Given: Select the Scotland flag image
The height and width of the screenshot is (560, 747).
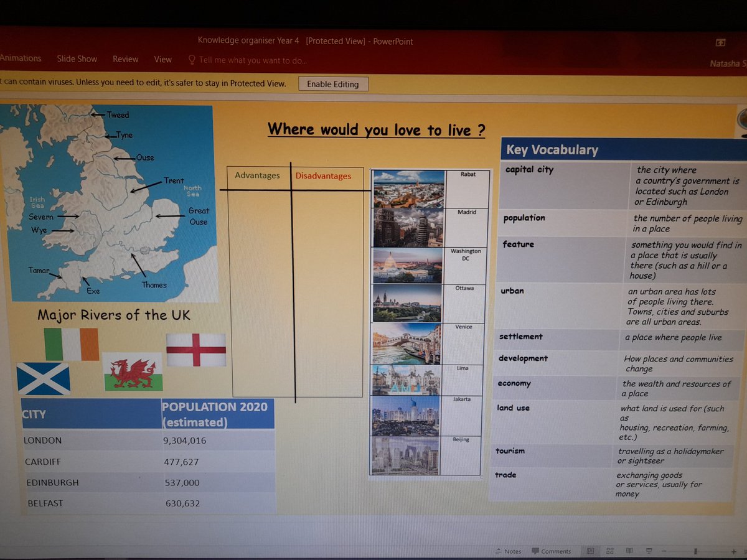Looking at the screenshot, I should [44, 380].
